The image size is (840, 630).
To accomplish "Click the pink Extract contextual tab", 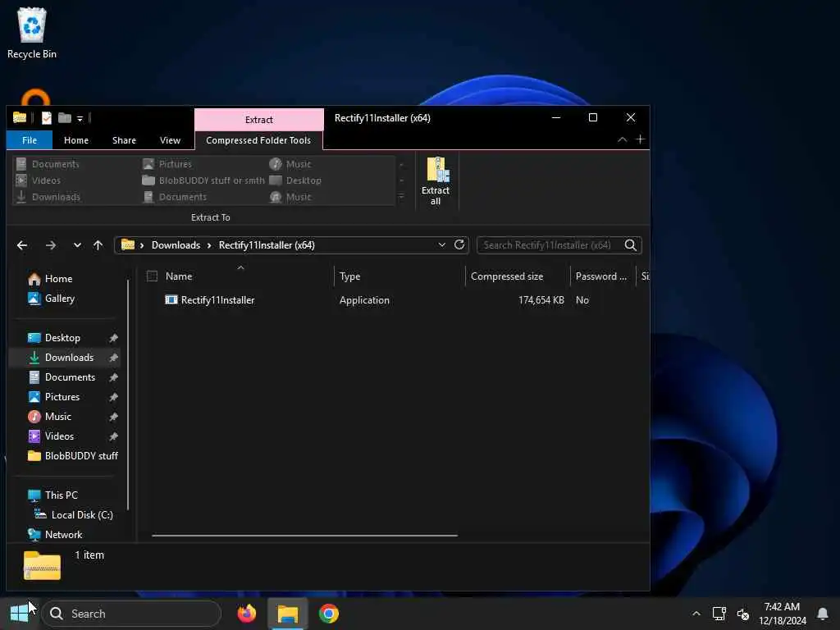I will [x=259, y=120].
